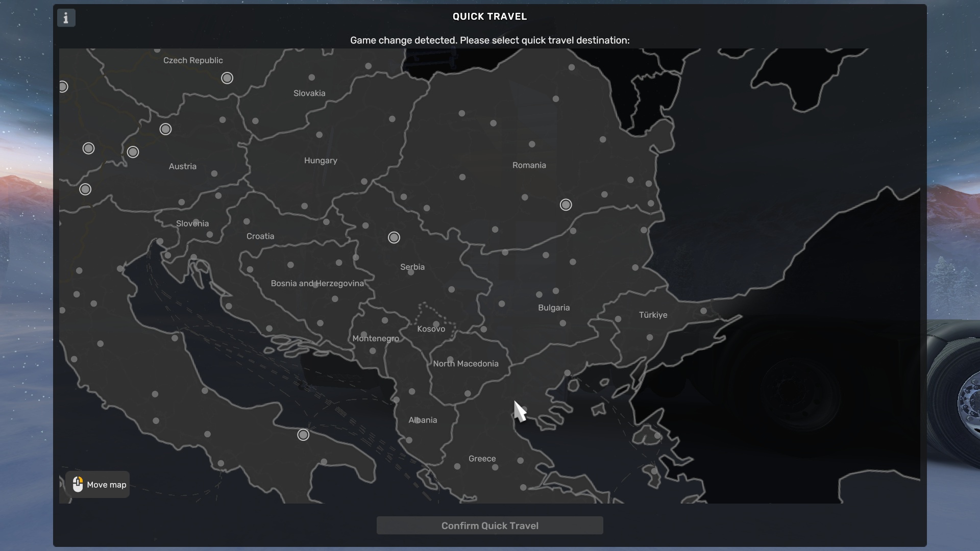This screenshot has height=551, width=980.
Task: Click the Bosnia and Herzegovina label
Action: click(317, 284)
